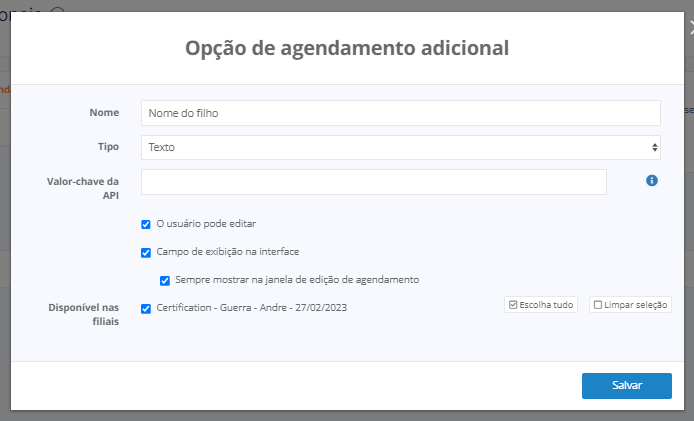Click the 'O usuário pode editar' label text

[x=206, y=224]
